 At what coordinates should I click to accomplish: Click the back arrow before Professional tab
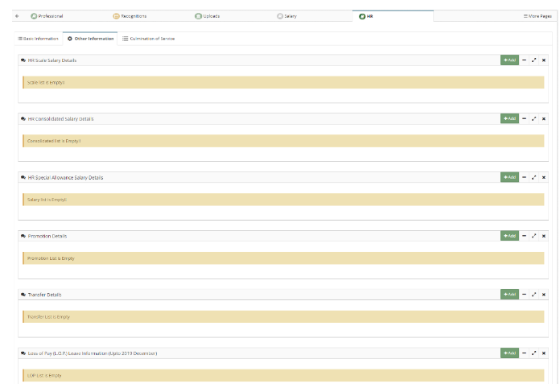[x=17, y=16]
